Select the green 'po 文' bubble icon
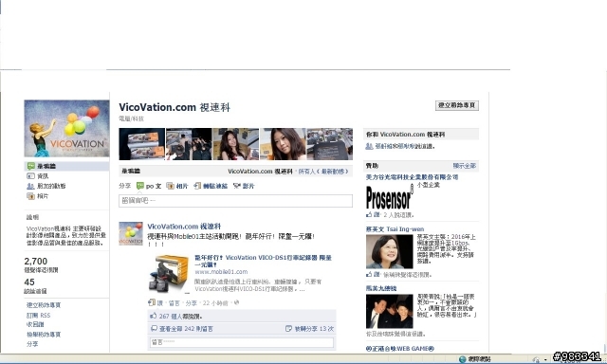The image size is (607, 364). [140, 186]
